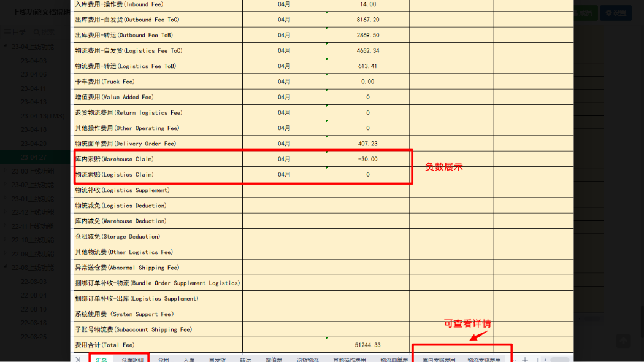Image resolution: width=644 pixels, height=362 pixels.
Task: Switch to the 库内索赔费用 sheet tab
Action: 439,359
